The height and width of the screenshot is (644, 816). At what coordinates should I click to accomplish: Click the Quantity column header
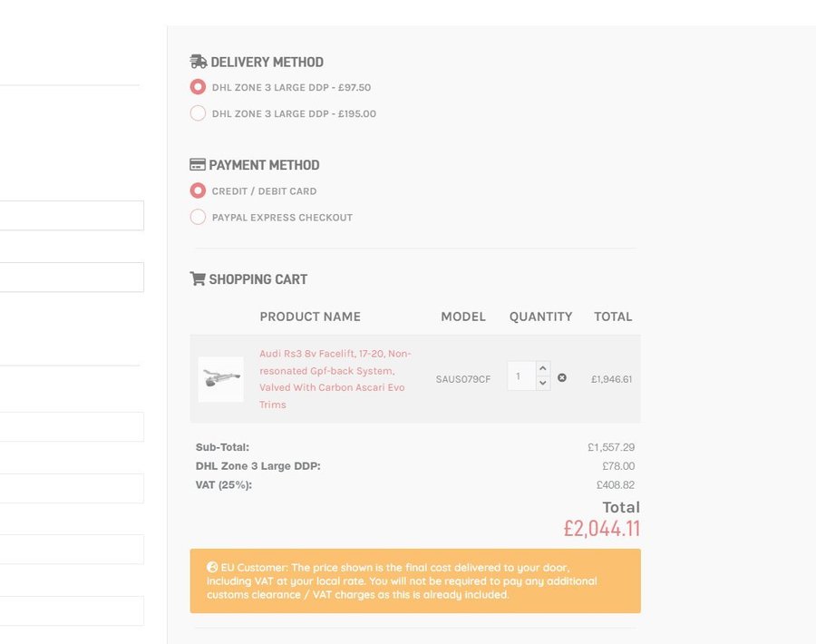click(540, 317)
